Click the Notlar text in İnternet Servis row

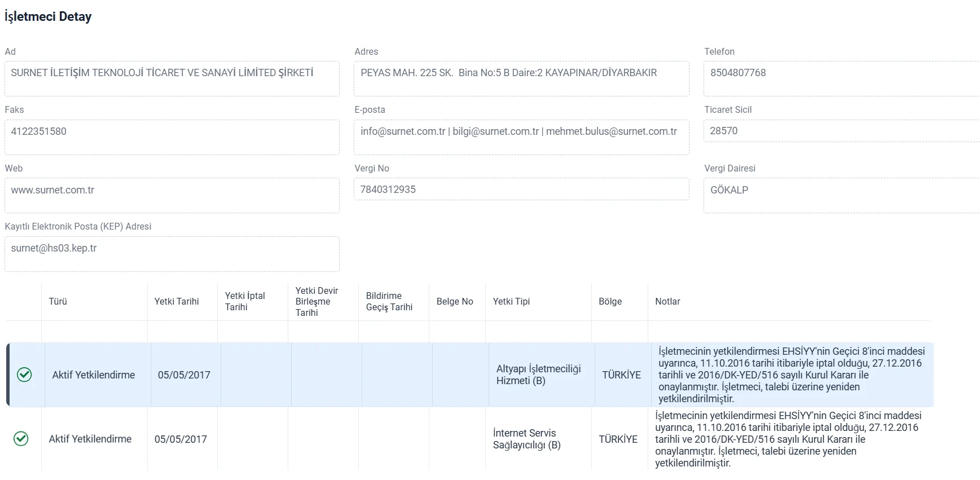[788, 439]
